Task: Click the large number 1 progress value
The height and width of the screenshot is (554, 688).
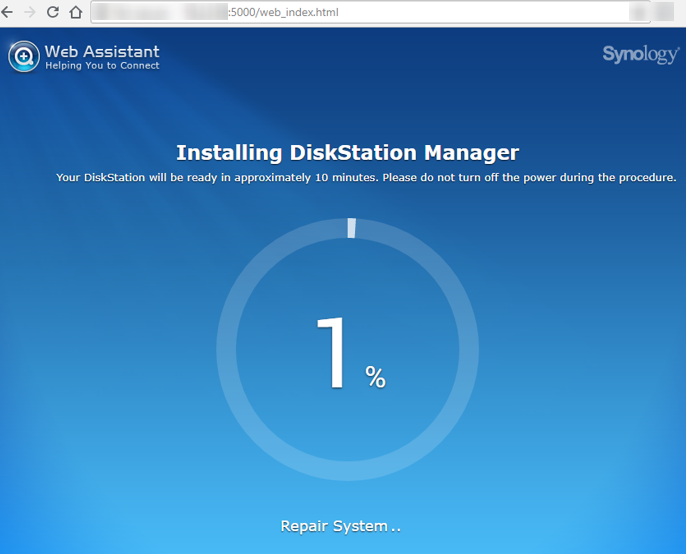Action: (x=333, y=353)
